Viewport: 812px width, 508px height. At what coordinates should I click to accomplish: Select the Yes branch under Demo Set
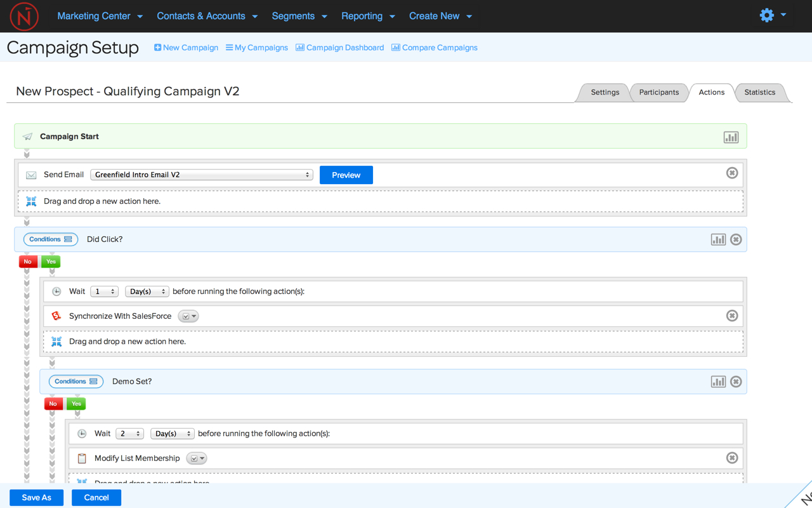tap(76, 404)
